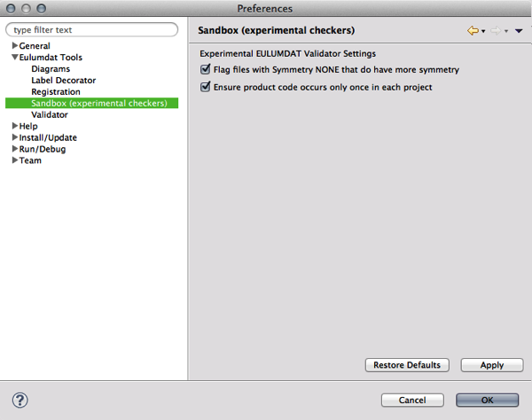Screen dimensions: 532x420
Task: Open the back history dropdown arrow
Action: point(483,32)
